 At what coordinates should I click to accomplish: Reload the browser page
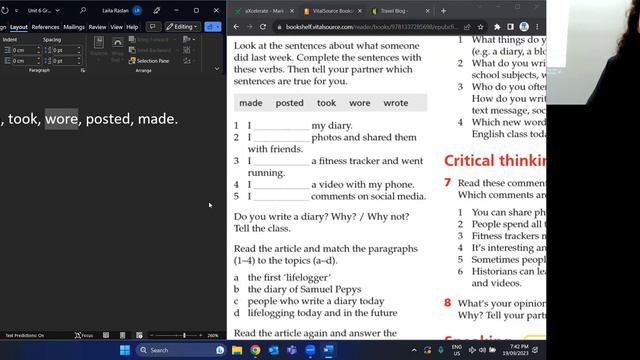(263, 27)
